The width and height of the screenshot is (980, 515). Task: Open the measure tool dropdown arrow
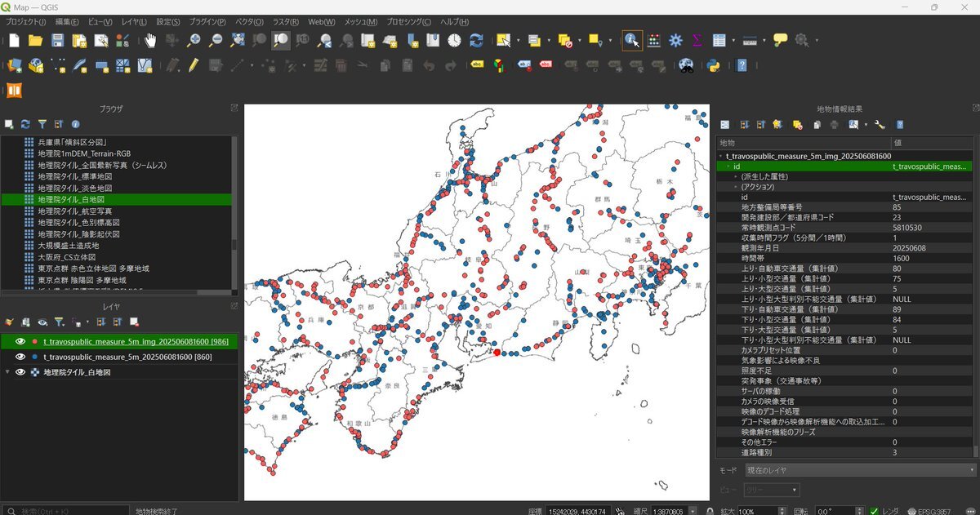(x=764, y=40)
